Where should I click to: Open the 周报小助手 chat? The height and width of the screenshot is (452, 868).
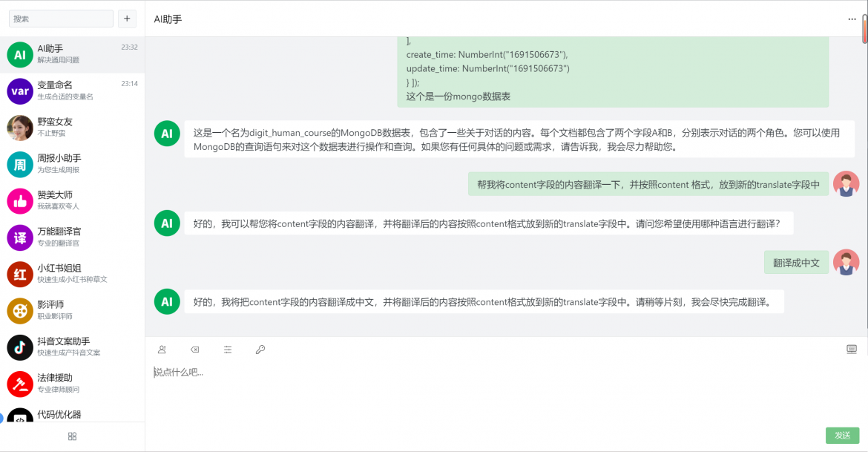[x=72, y=164]
